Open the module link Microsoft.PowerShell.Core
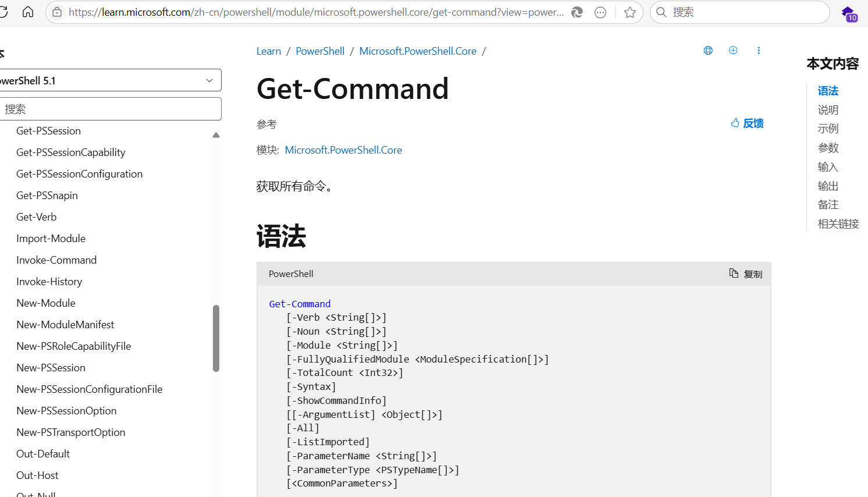The width and height of the screenshot is (868, 497). coord(343,150)
